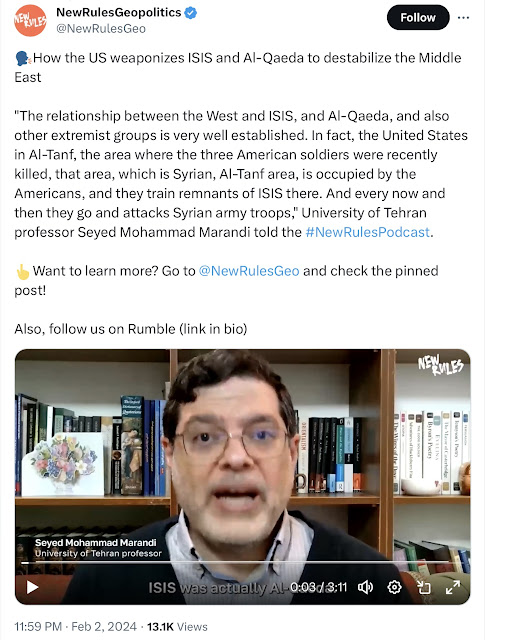This screenshot has height=640, width=506.
Task: Open the #NewRulesPodcast hashtag link
Action: [x=368, y=232]
